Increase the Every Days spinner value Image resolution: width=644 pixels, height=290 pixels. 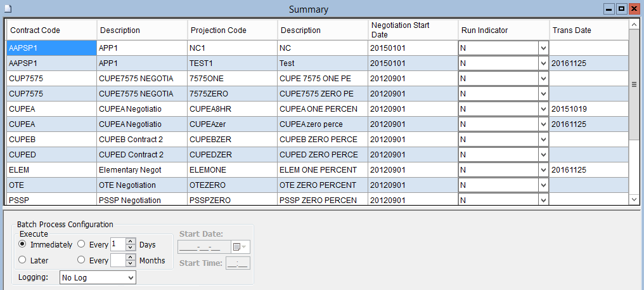[x=131, y=241]
